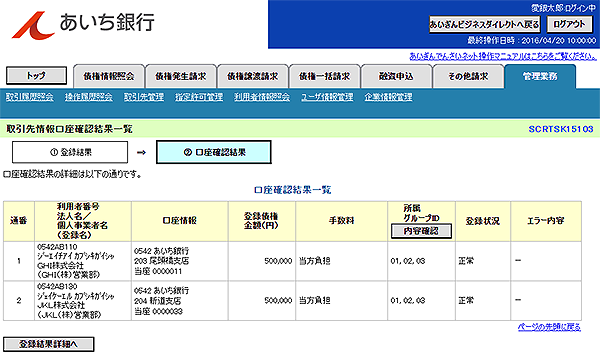
Task: Click 当方負担 fee in row 2
Action: click(x=315, y=301)
